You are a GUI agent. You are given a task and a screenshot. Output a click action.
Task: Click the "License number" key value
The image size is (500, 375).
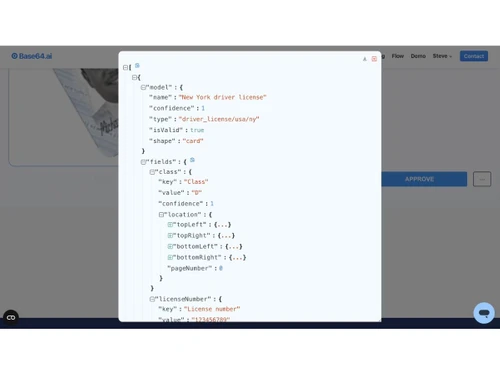pyautogui.click(x=212, y=309)
